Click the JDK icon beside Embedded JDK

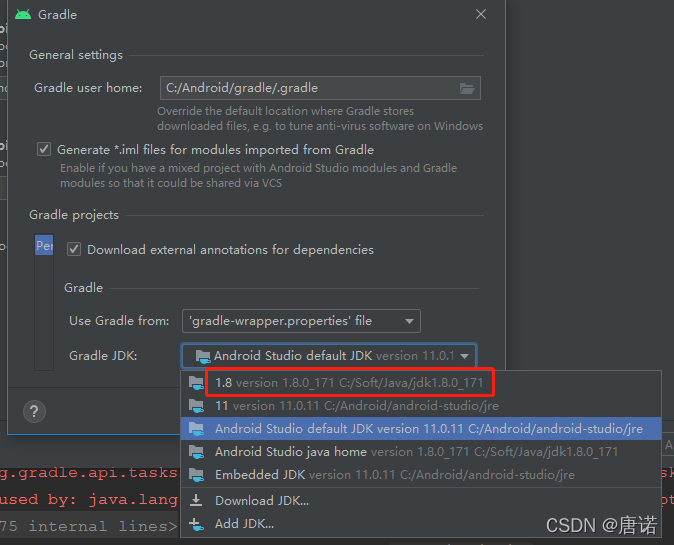click(x=196, y=475)
